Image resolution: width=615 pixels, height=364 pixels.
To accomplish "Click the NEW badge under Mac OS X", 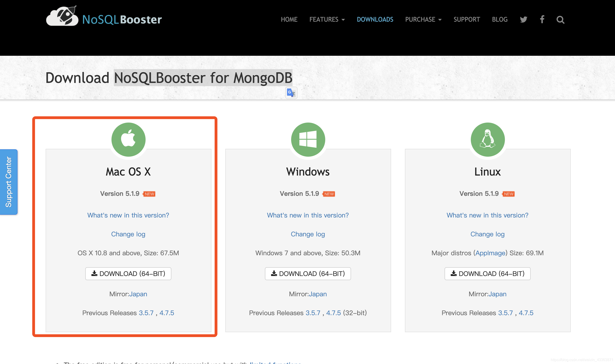I will coord(149,194).
